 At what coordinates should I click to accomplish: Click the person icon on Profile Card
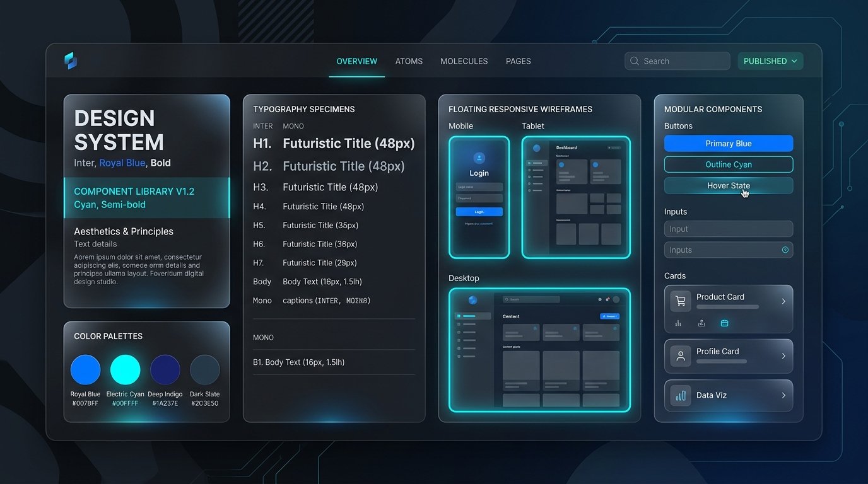click(x=681, y=356)
